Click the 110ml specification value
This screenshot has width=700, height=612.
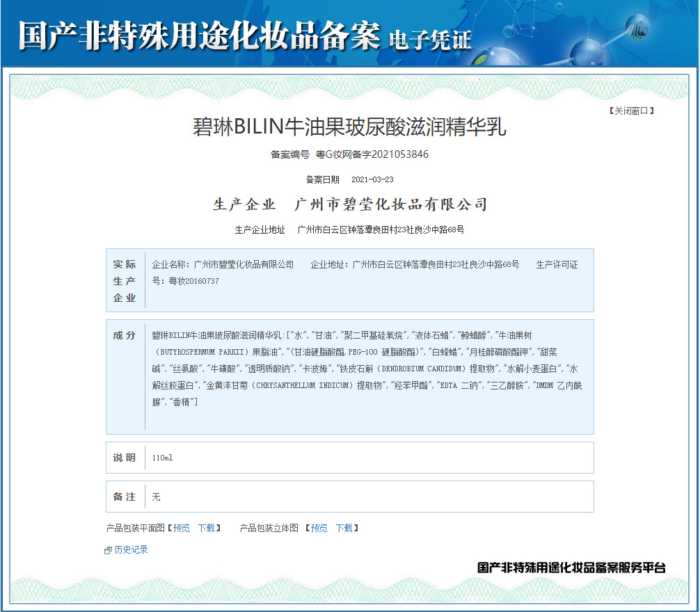tap(162, 458)
